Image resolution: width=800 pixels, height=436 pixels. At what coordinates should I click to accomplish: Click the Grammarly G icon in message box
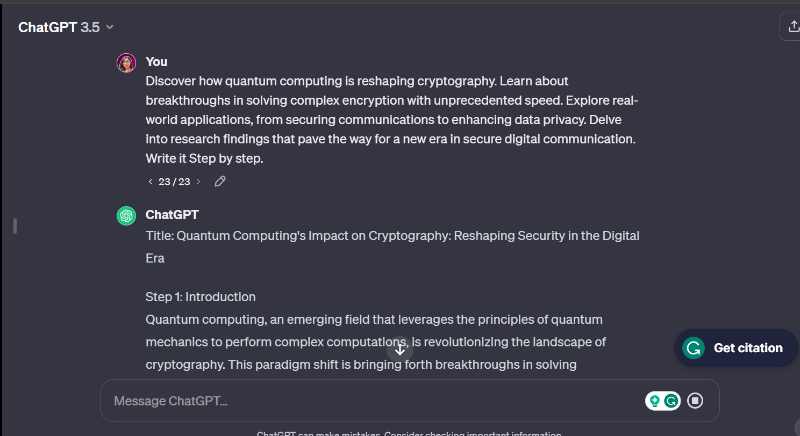672,400
